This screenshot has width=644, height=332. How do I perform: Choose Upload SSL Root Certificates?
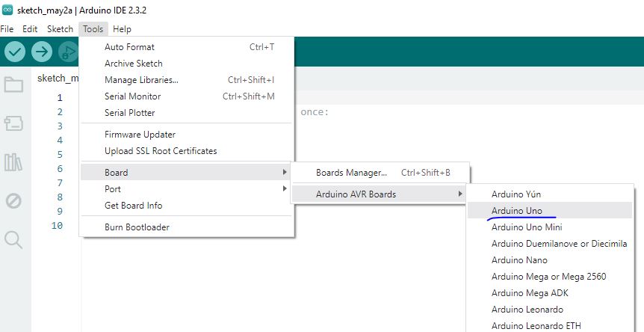187,151
